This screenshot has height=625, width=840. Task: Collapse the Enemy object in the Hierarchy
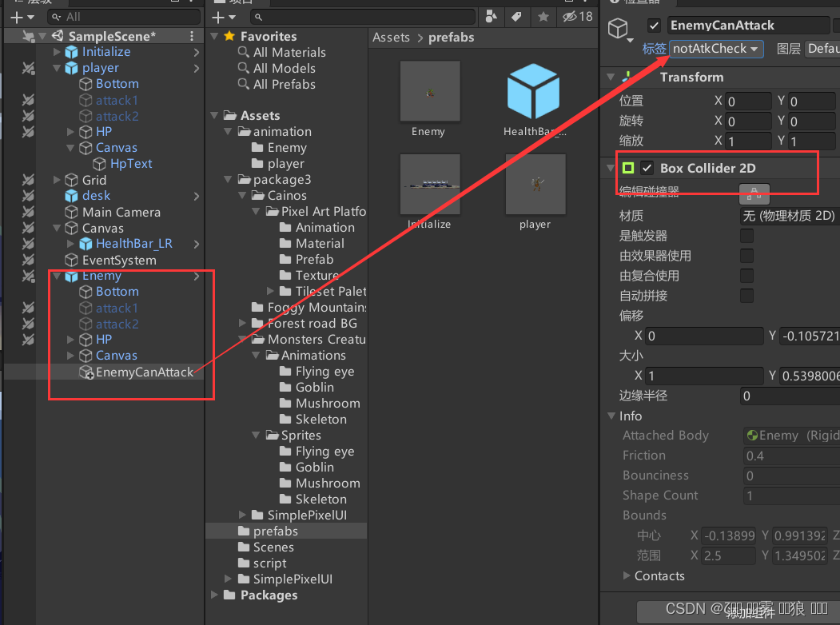coord(58,275)
